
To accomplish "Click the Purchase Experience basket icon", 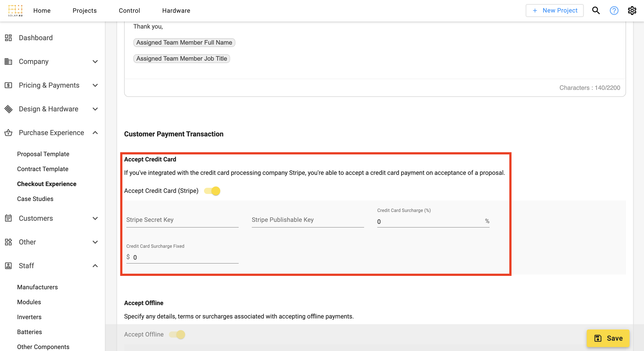I will (x=8, y=133).
